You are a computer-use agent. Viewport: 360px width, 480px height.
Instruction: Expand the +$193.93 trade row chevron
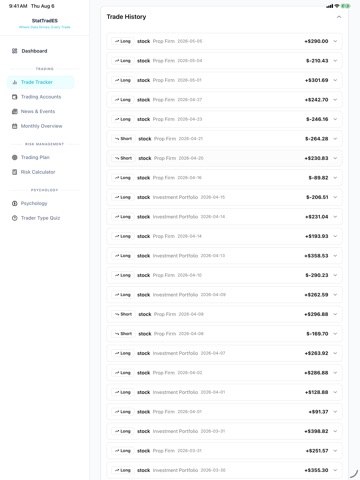pyautogui.click(x=335, y=236)
